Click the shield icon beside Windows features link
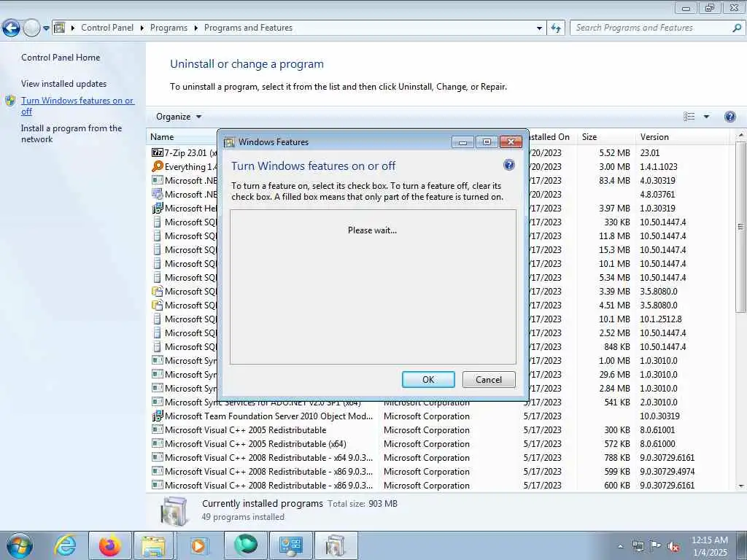Image resolution: width=747 pixels, height=560 pixels. click(x=10, y=101)
